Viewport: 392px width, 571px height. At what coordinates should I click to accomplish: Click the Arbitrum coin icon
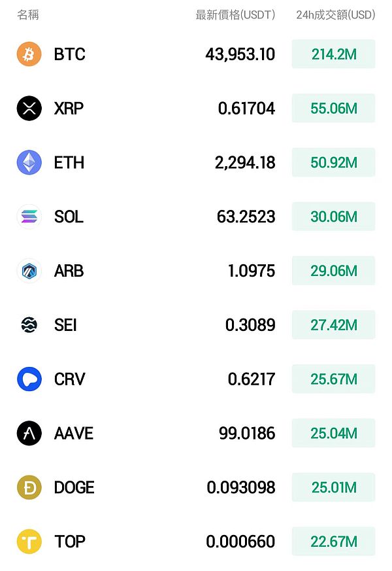point(29,271)
